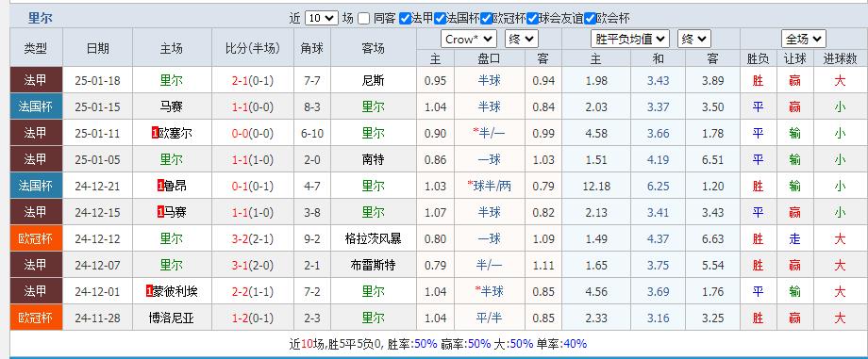The width and height of the screenshot is (868, 359).
Task: Click the 胜率 50% value in summary
Action: point(426,344)
